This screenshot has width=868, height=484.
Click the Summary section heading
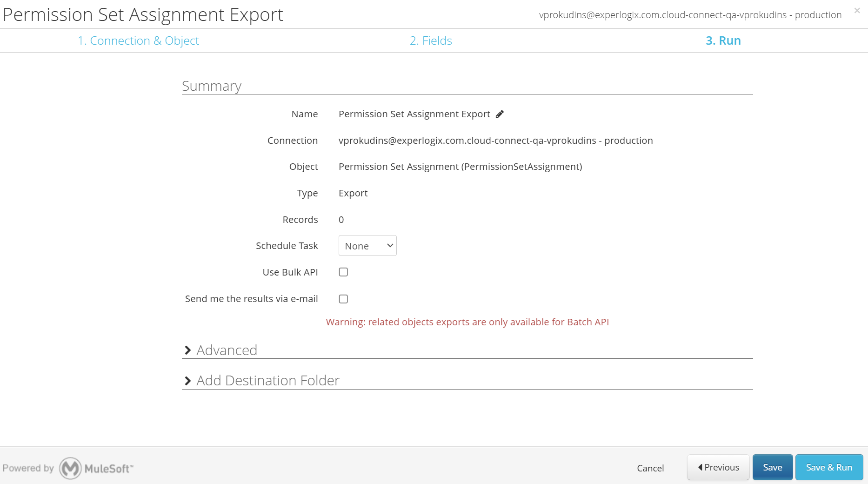212,86
